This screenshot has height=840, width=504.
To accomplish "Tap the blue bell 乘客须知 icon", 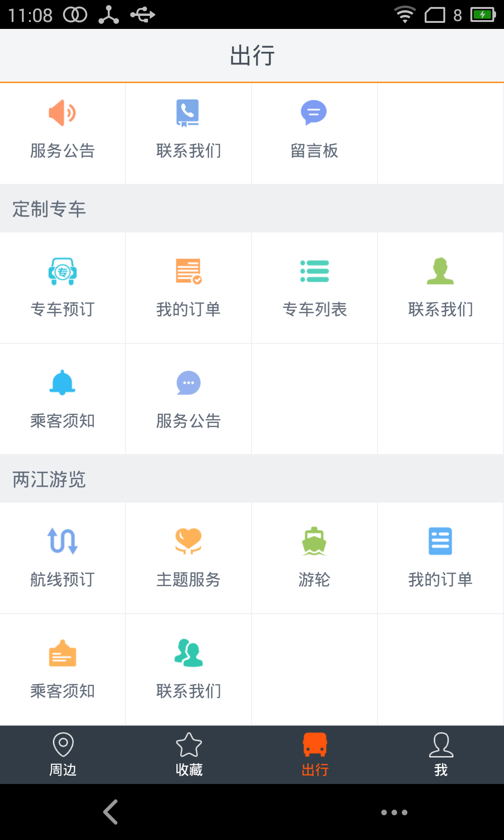I will (x=63, y=383).
